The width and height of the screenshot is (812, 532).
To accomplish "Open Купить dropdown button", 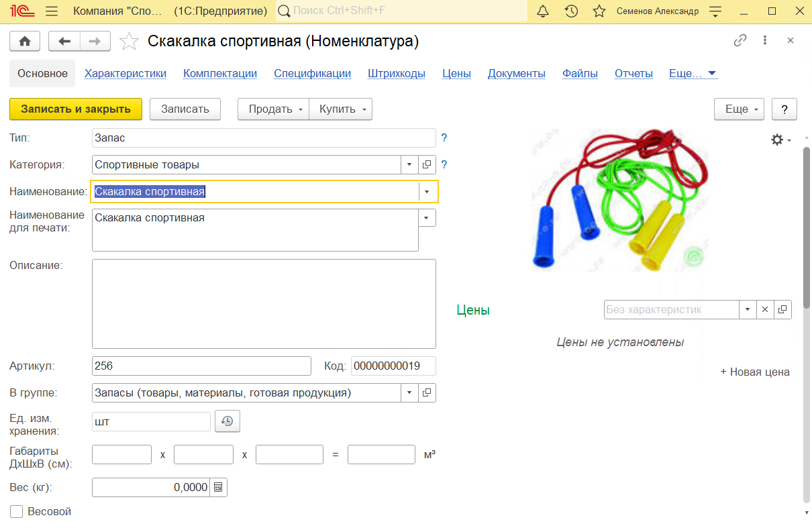I will point(341,109).
